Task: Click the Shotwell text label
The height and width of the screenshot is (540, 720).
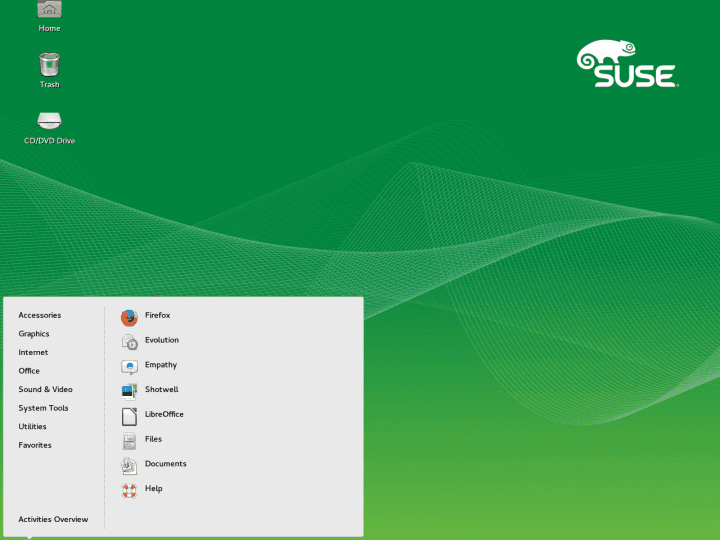Action: pyautogui.click(x=162, y=389)
